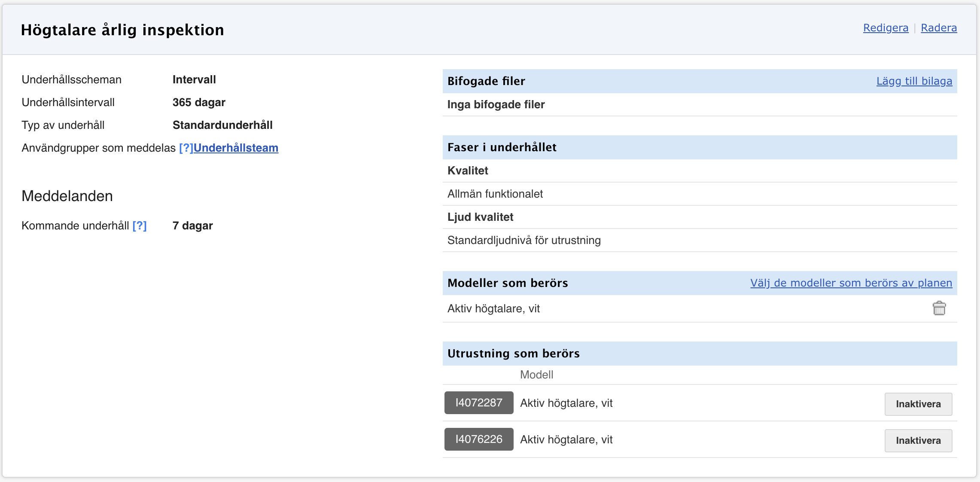Select equipment ID badge I4072287
The image size is (980, 482).
[x=478, y=403]
